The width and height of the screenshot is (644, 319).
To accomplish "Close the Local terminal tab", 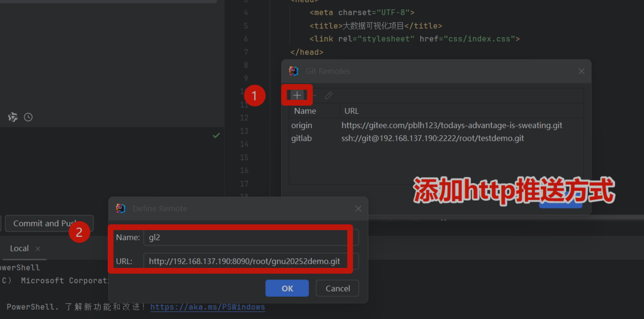I will click(x=38, y=249).
